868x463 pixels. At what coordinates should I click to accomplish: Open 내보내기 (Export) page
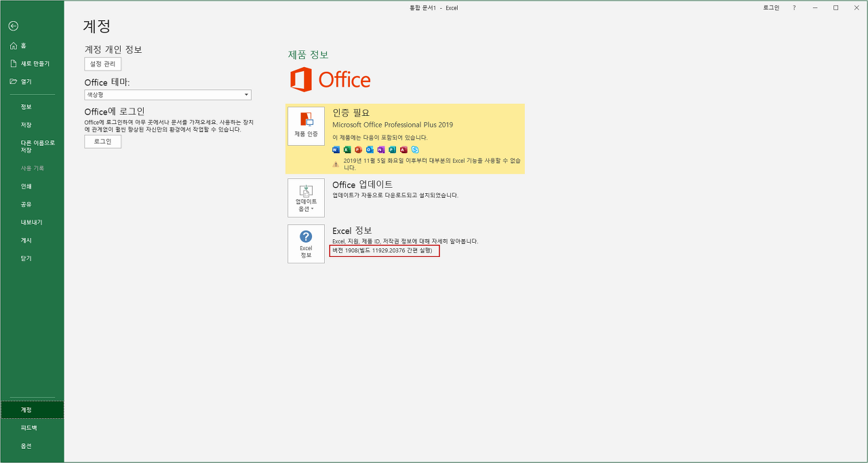(32, 222)
